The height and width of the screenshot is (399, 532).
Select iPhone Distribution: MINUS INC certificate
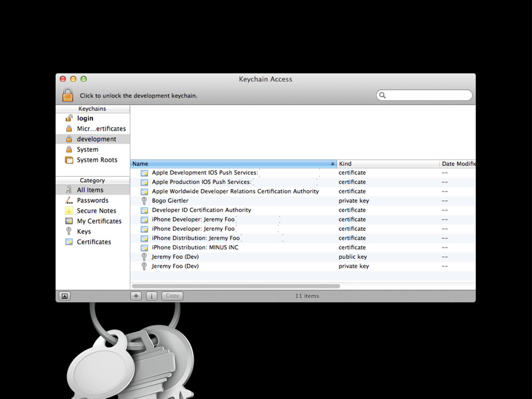coord(303,247)
